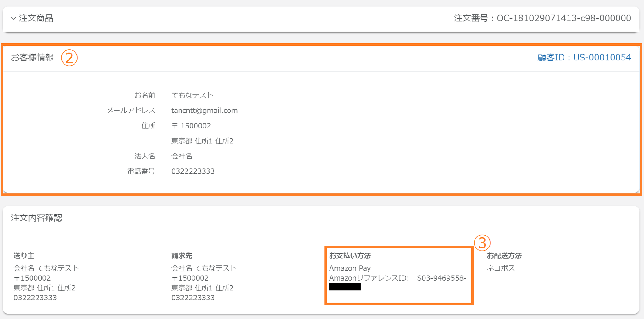This screenshot has width=644, height=319.
Task: Open the 顧客ID US-00010054 link
Action: point(584,57)
